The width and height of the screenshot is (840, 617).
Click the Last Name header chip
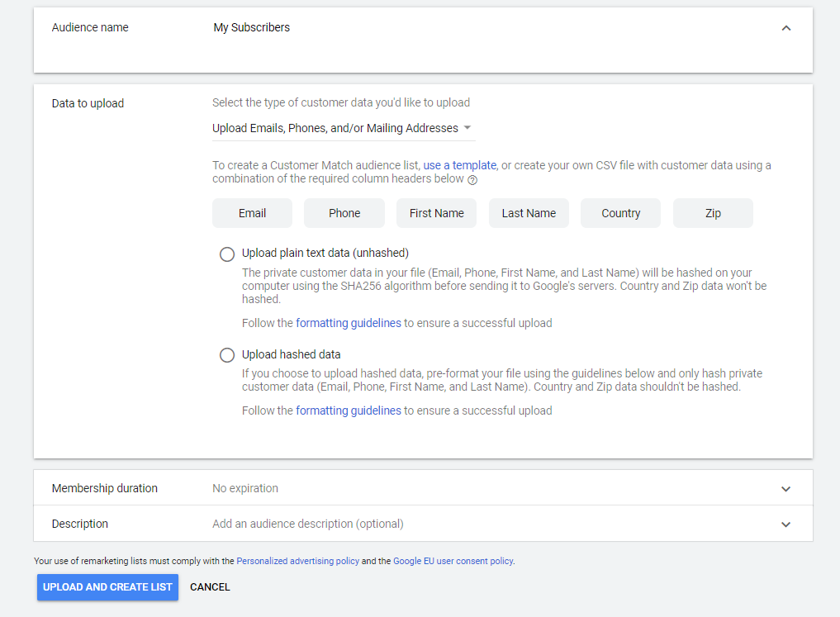529,213
